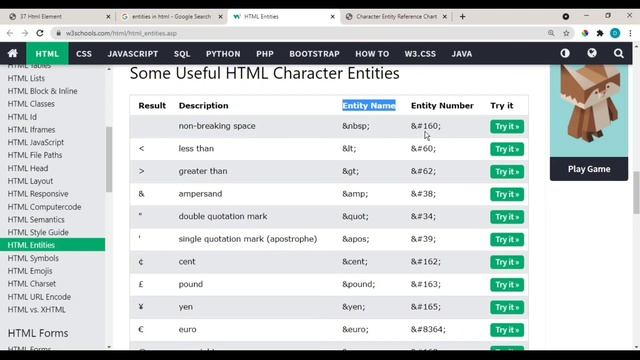Try it for cent row

tap(507, 262)
